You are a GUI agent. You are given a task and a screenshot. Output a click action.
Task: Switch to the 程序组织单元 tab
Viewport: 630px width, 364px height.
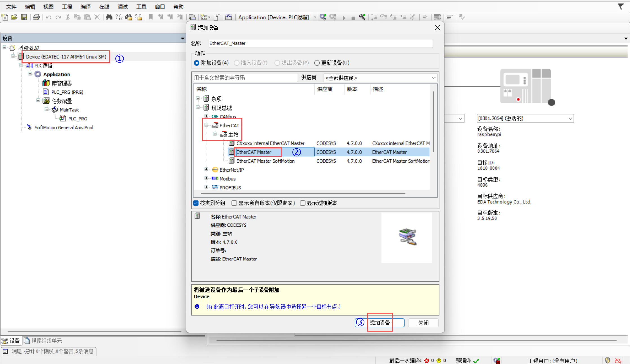coord(43,341)
